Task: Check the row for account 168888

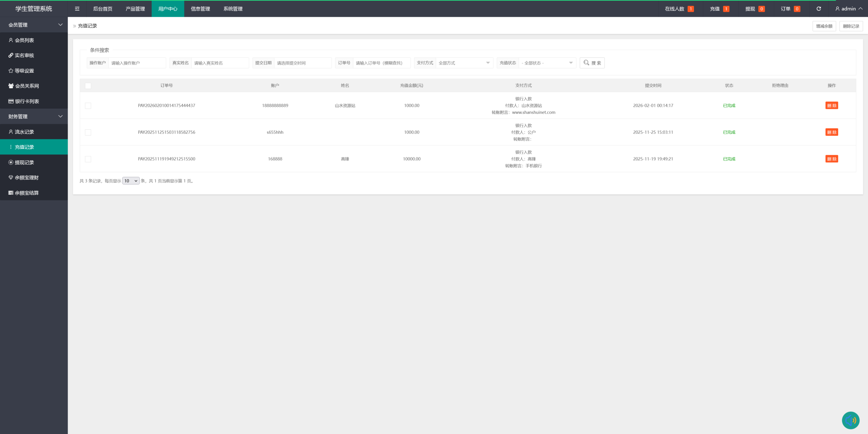Action: (88, 159)
